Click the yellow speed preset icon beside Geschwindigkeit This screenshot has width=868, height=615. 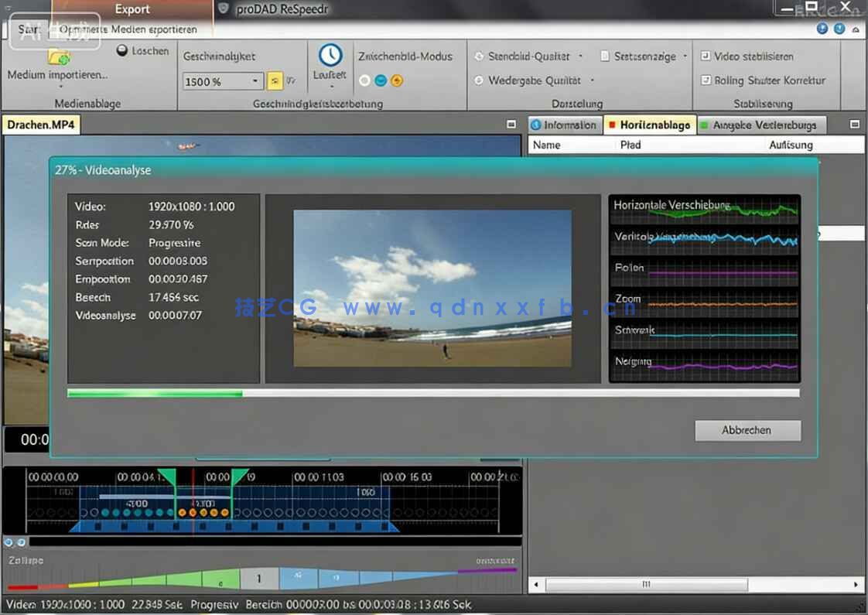[277, 80]
